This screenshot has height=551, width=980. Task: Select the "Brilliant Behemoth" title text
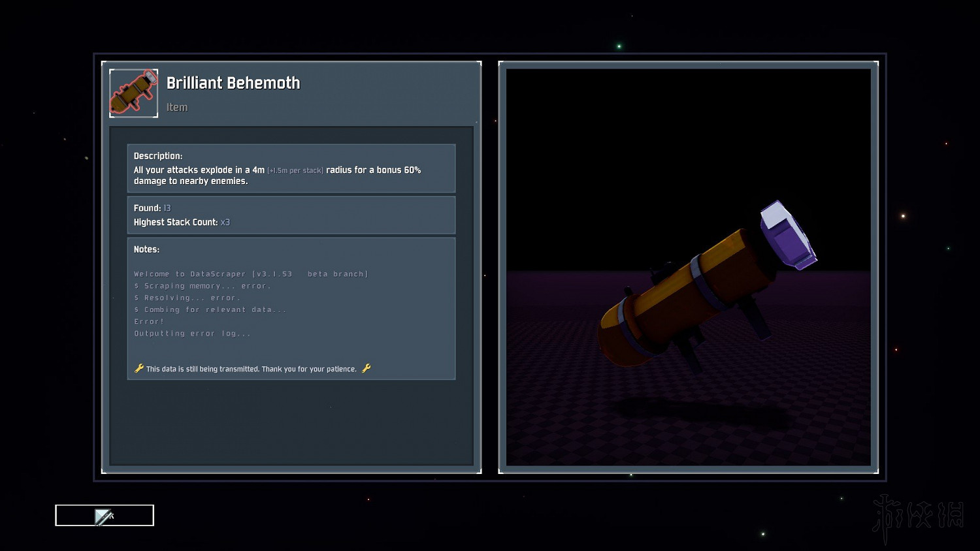pos(233,83)
